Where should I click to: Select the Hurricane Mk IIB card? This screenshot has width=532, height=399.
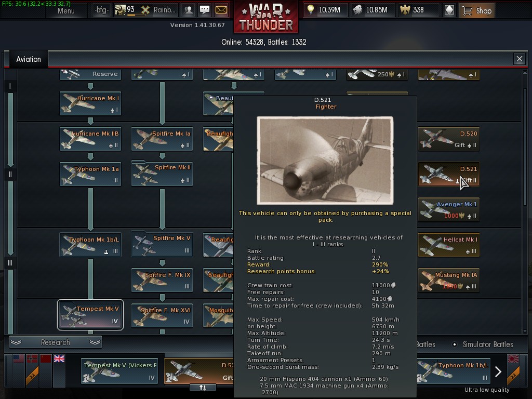point(90,139)
